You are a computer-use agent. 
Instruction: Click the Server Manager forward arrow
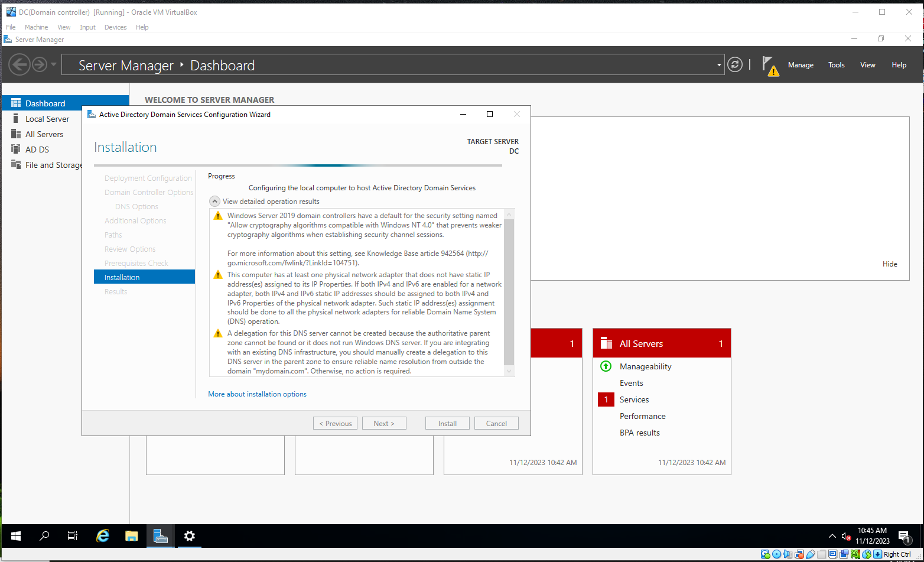[39, 64]
